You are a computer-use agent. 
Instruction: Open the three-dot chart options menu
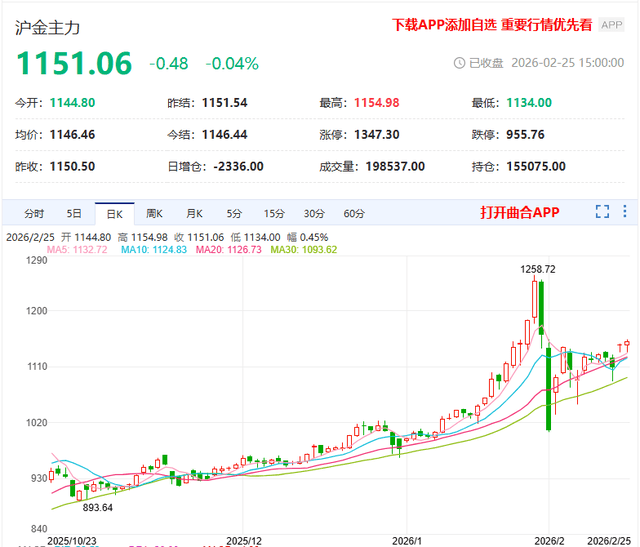[x=624, y=211]
